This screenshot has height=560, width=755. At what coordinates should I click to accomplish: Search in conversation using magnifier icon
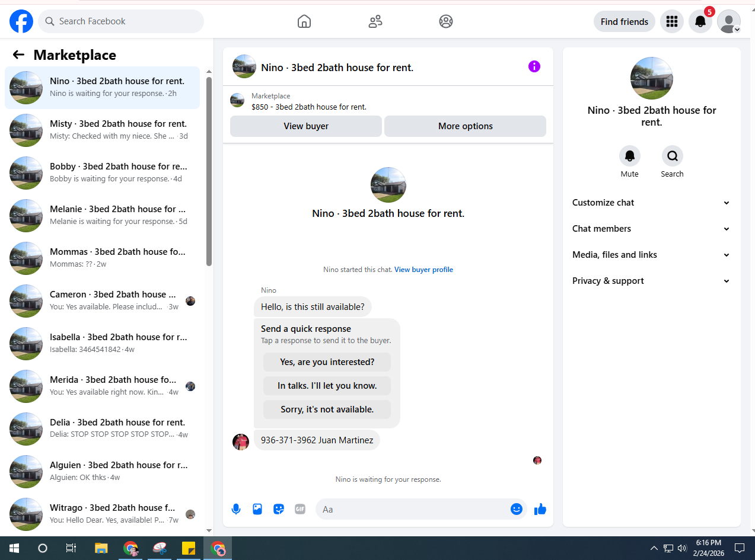click(x=673, y=156)
